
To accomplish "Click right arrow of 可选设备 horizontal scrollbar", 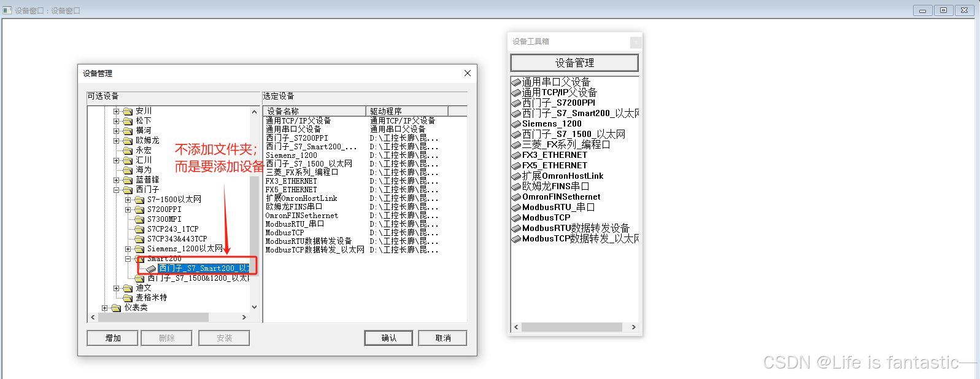I will coord(244,318).
